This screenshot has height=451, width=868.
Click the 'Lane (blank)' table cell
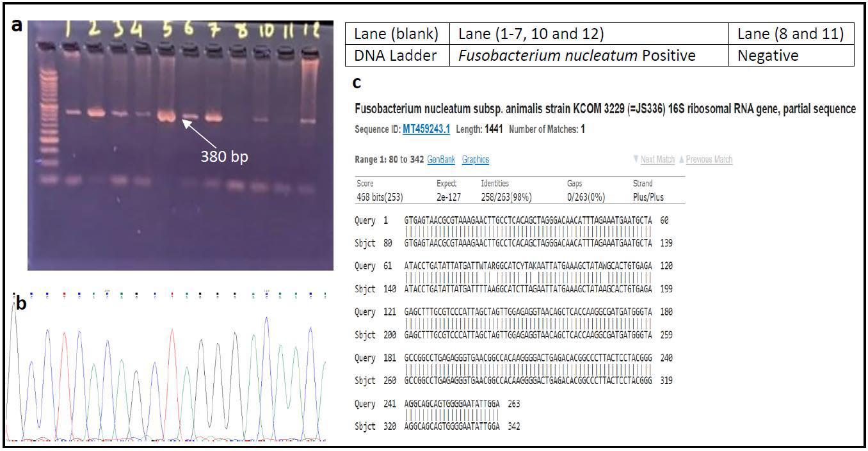(398, 34)
